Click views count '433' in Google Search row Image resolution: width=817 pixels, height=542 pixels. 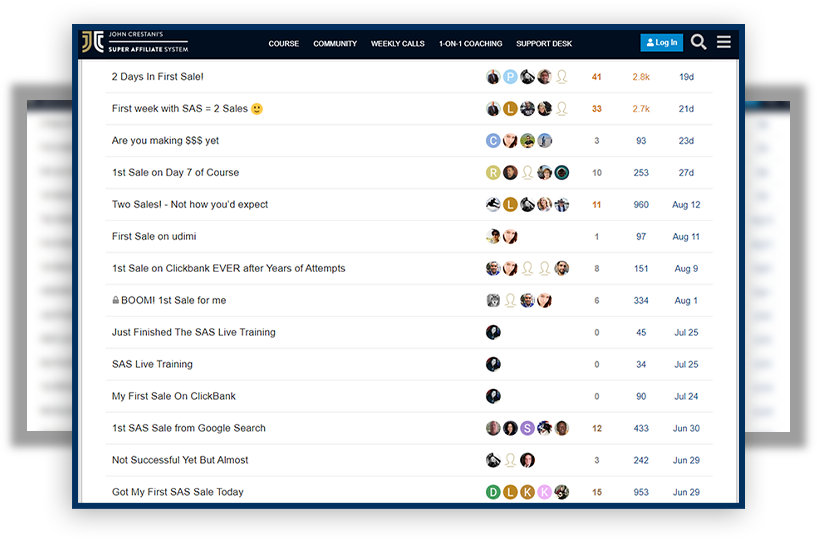tap(641, 428)
